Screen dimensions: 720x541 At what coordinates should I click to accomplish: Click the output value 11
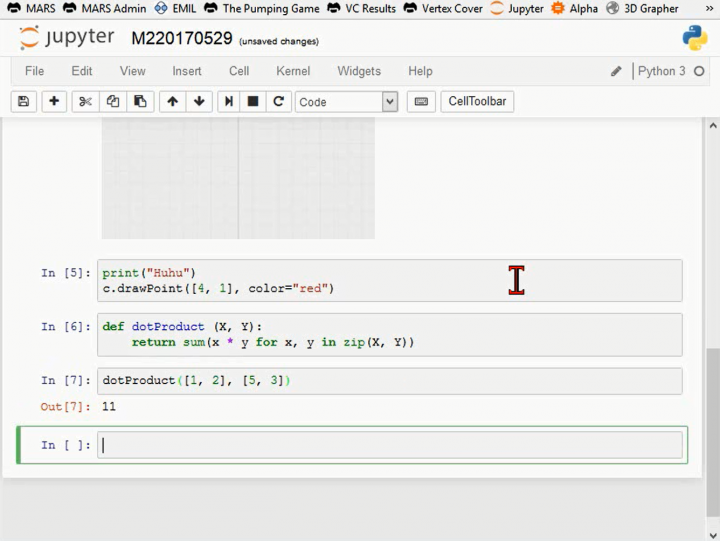pos(109,406)
